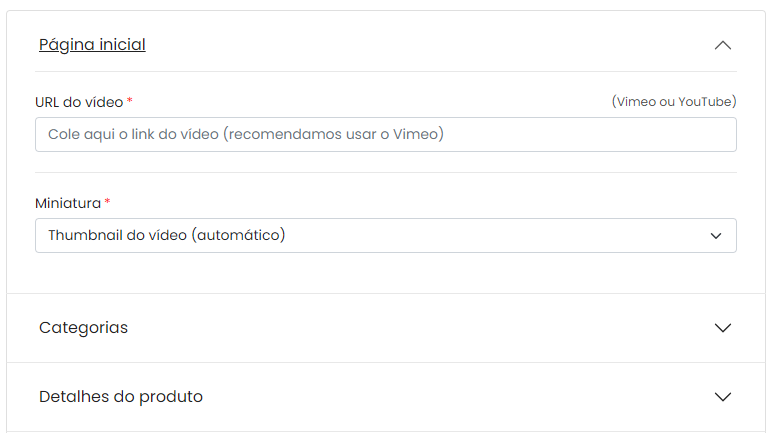Click the red asterisk beside URL do vídeo

[x=130, y=100]
